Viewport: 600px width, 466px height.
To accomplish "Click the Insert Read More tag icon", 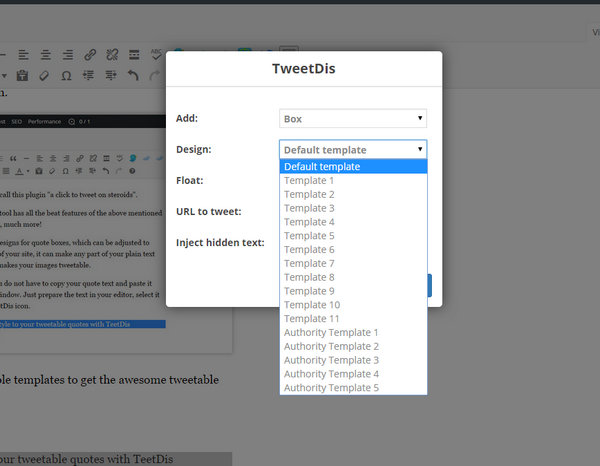I will 134,55.
